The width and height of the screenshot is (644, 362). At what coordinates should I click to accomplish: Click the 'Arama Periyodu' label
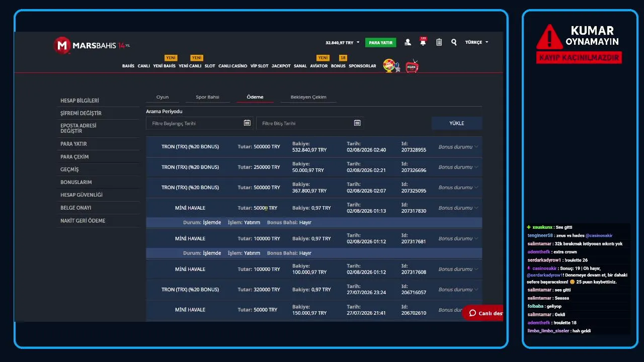click(164, 111)
